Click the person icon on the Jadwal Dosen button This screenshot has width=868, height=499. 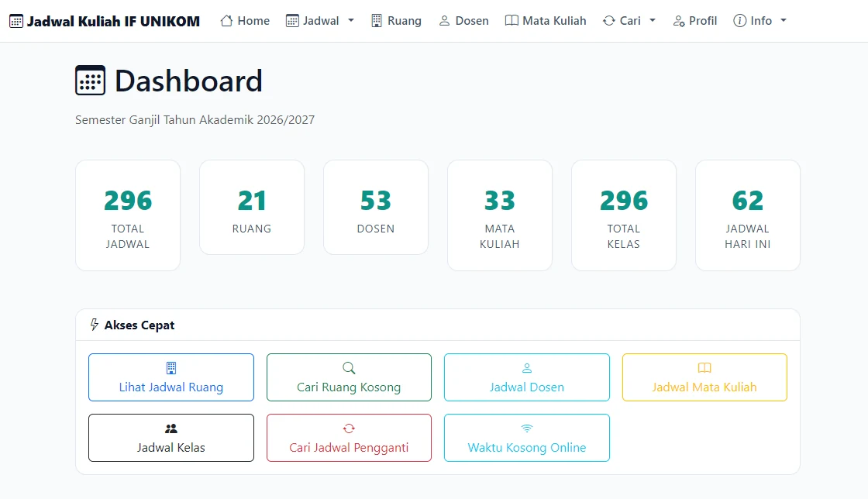click(526, 368)
